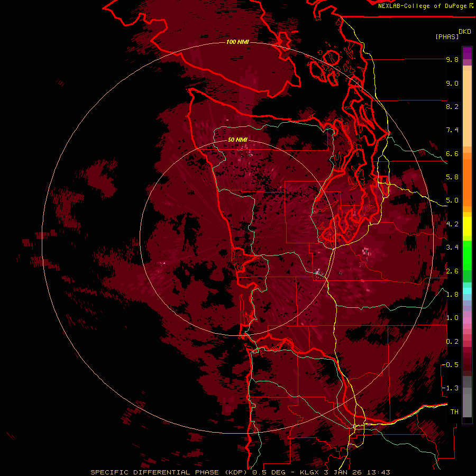The height and width of the screenshot is (476, 476).
Task: Click the 4.2 legend value
Action: click(x=452, y=224)
